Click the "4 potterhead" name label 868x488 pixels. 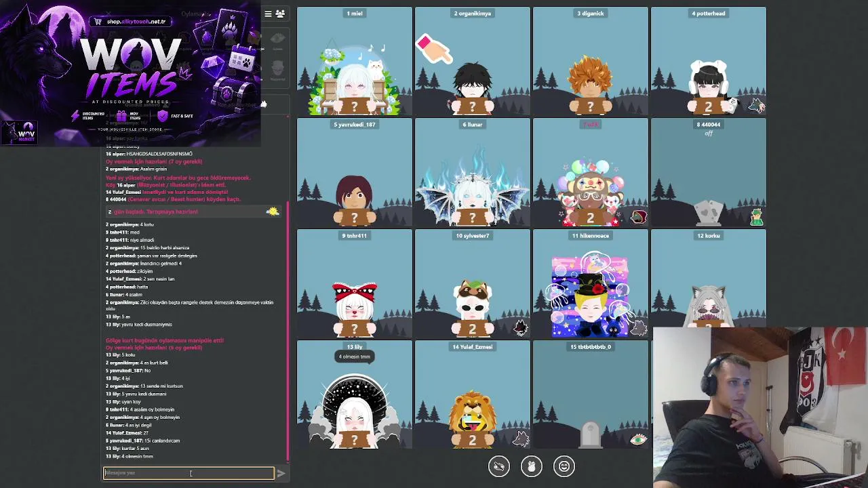pyautogui.click(x=709, y=14)
